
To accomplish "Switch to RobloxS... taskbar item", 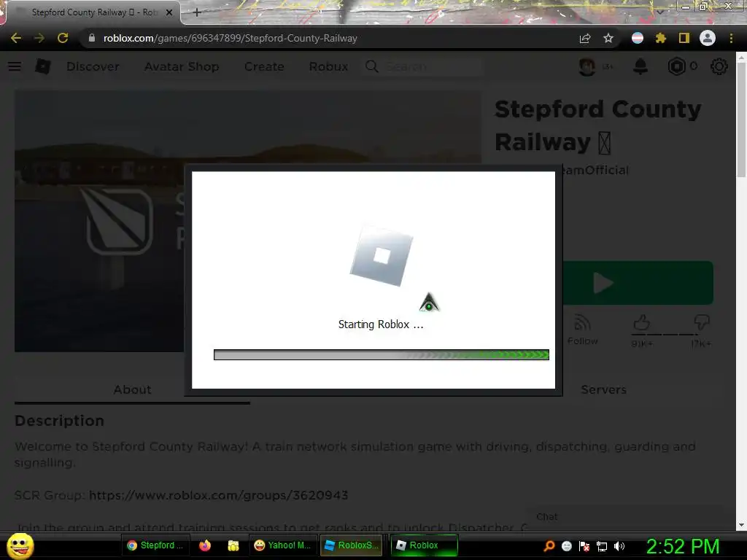I will [351, 545].
